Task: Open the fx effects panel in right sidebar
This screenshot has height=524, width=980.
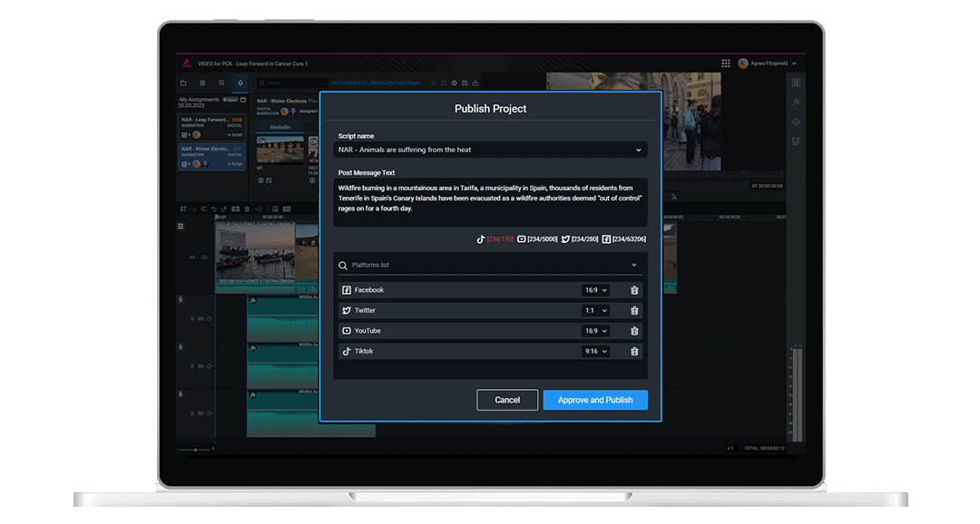Action: (x=796, y=102)
